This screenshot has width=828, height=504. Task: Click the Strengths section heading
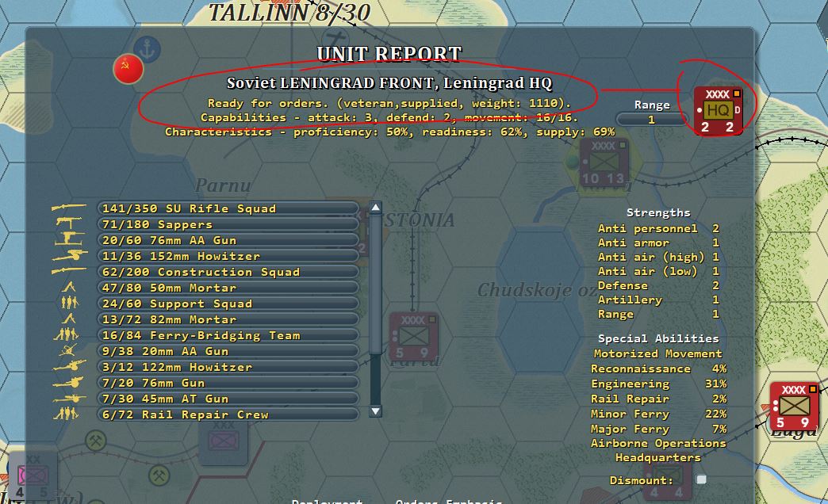[658, 212]
